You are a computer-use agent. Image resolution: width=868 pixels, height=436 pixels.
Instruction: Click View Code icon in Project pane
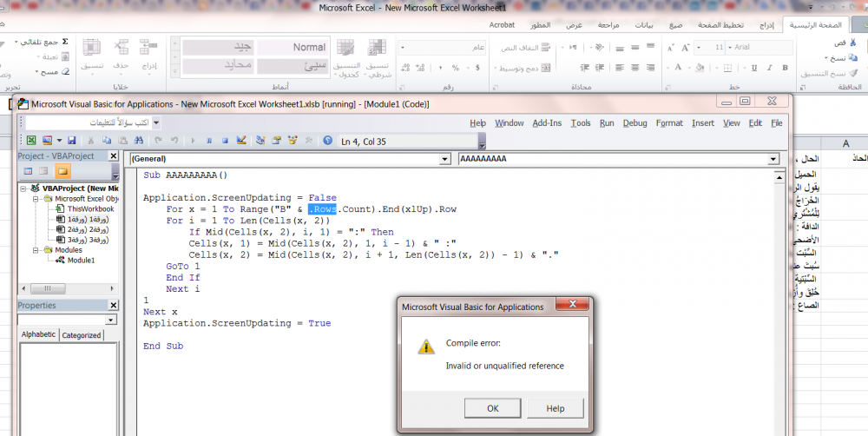[x=29, y=171]
